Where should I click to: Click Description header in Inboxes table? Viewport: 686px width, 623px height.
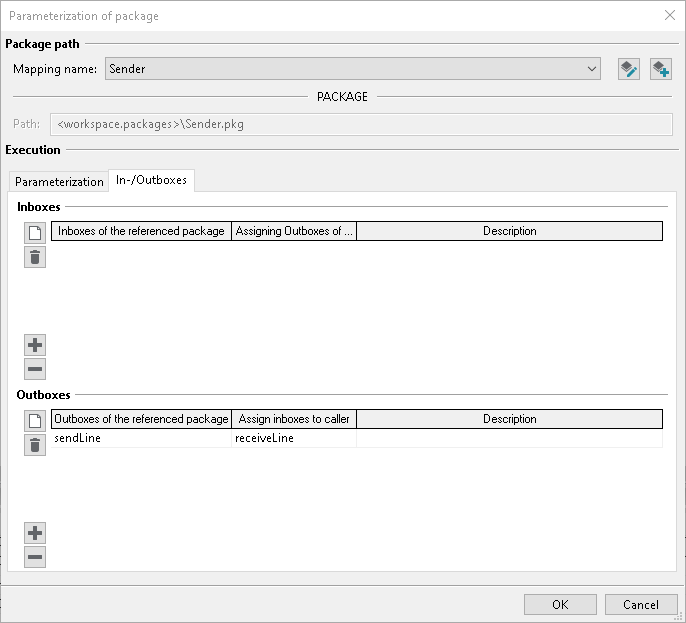coord(510,231)
